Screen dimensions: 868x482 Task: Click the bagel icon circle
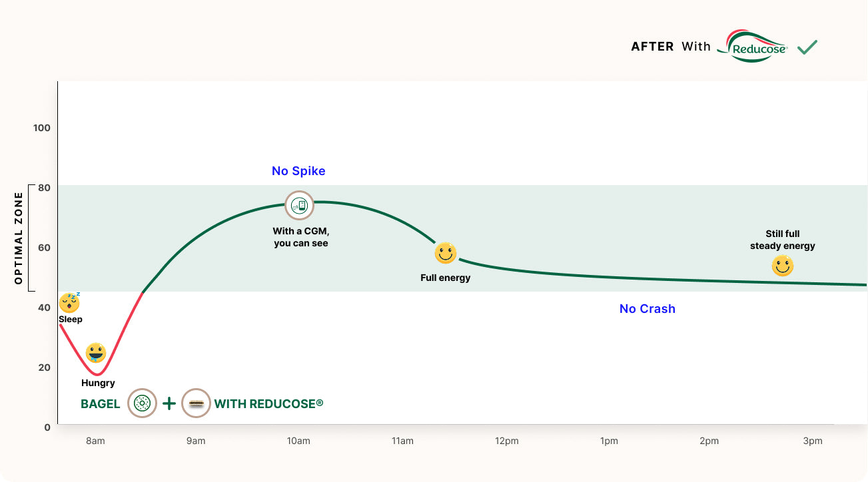143,403
